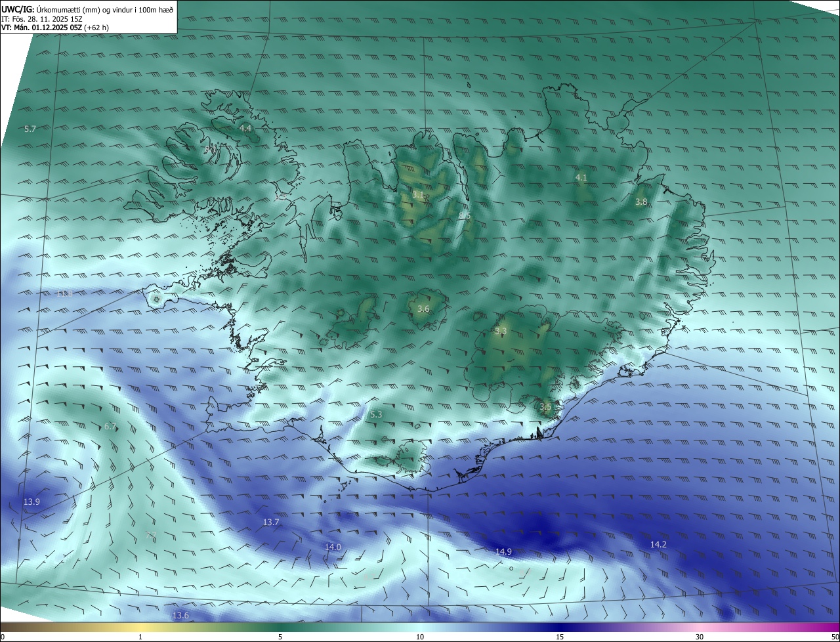Click the 5.3 value label
The width and height of the screenshot is (840, 642).
376,415
